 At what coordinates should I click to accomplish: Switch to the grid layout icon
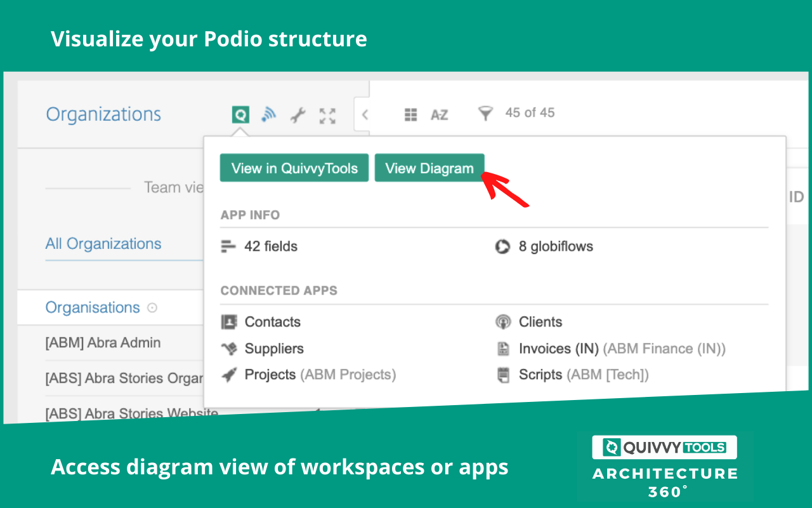click(411, 114)
